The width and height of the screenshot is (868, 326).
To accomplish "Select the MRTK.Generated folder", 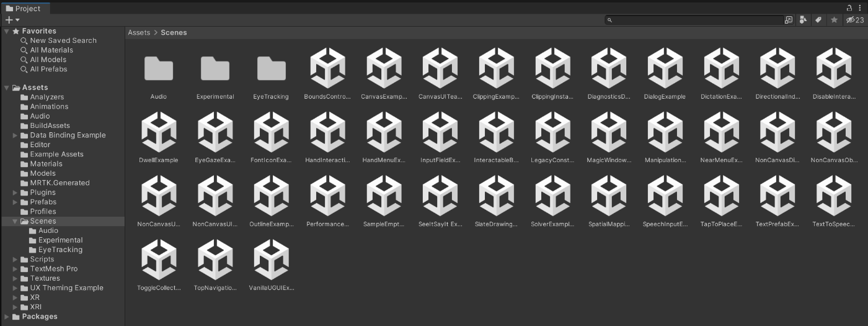I will [60, 183].
